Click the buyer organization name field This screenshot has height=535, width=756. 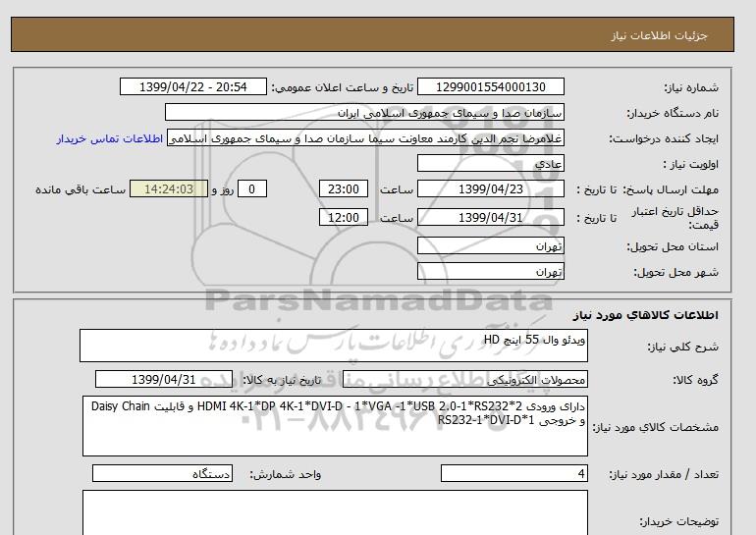click(x=365, y=113)
